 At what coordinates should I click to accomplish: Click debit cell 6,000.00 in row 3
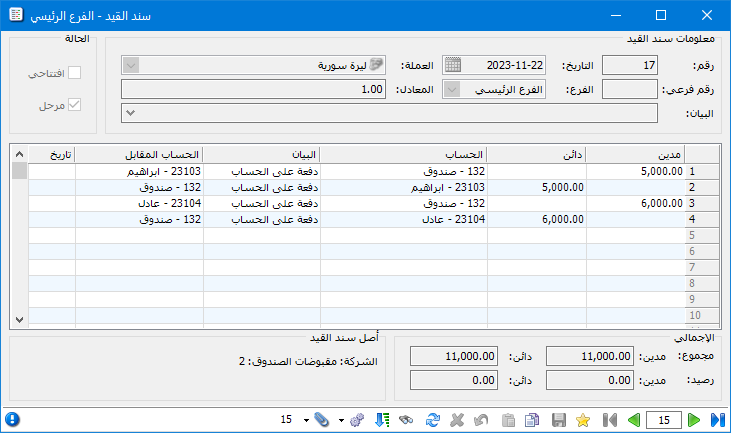[635, 203]
